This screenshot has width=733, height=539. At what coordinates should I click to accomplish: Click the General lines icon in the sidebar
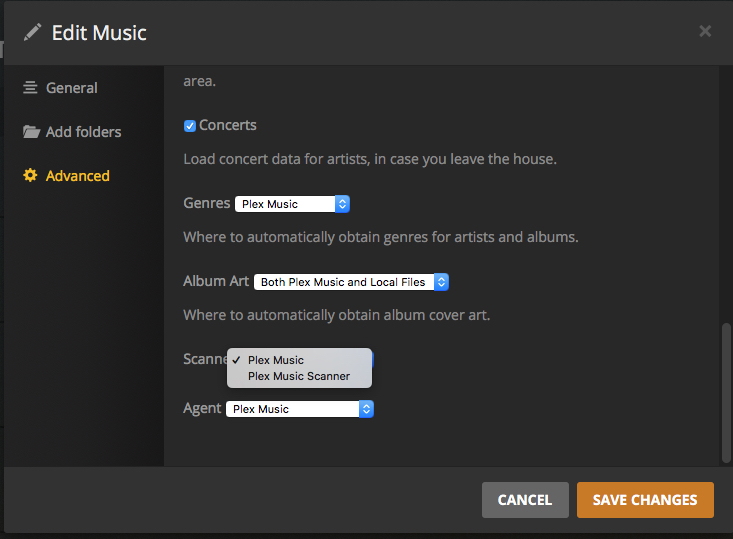click(x=30, y=87)
